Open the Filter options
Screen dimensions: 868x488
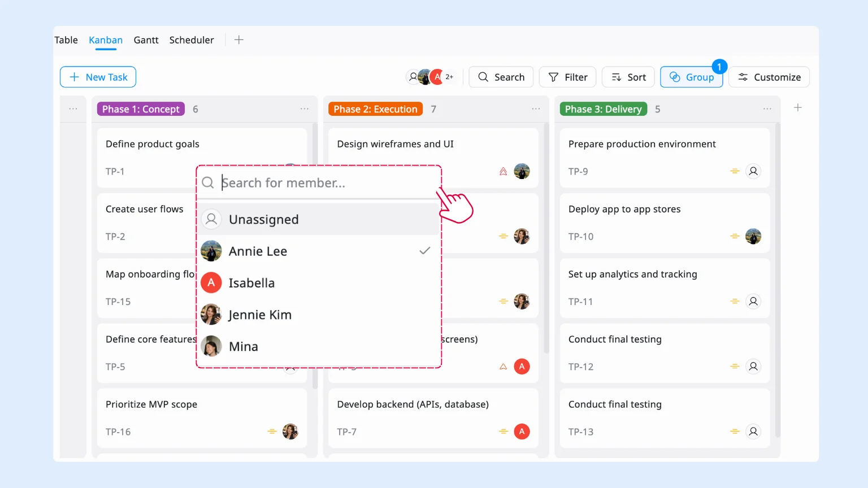point(567,77)
